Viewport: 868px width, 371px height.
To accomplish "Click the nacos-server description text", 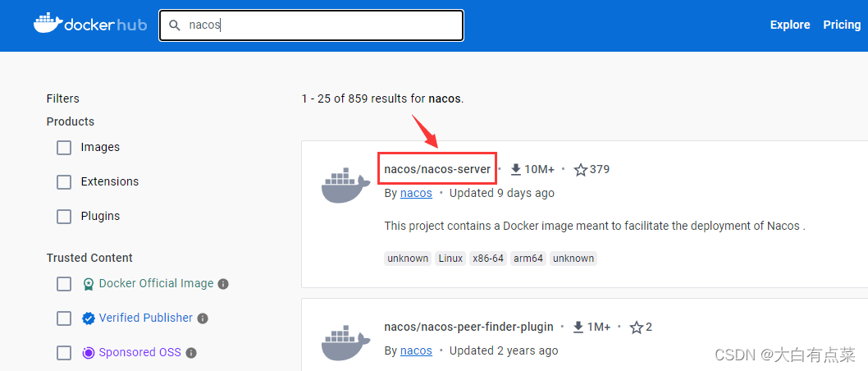I will (594, 226).
